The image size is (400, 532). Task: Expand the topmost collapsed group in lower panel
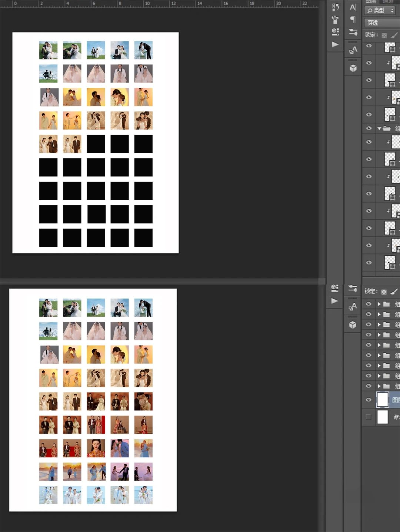[379, 304]
